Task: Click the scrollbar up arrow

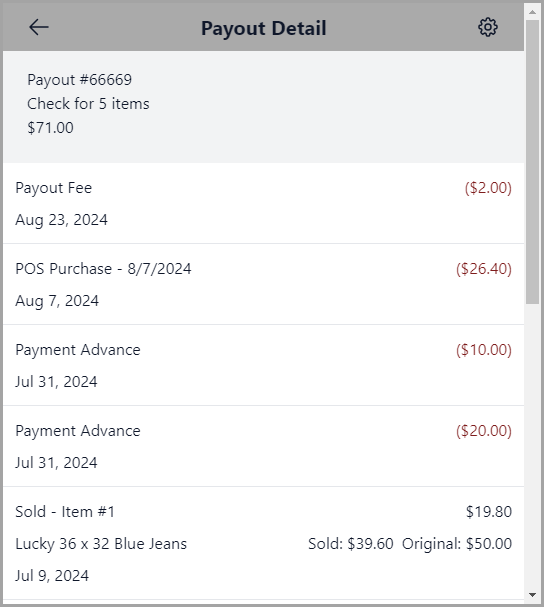Action: (x=532, y=12)
